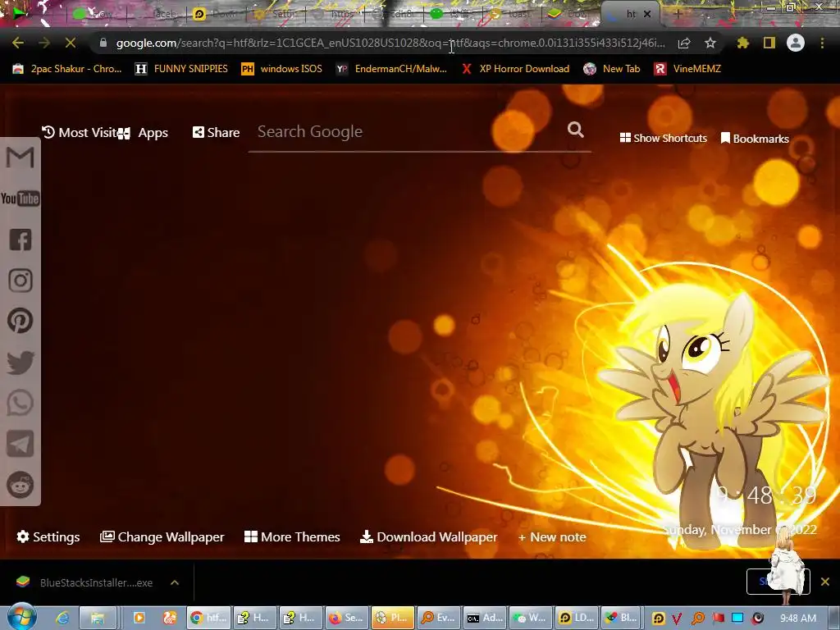Viewport: 840px width, 630px height.
Task: Open Reddit from the side panel
Action: click(21, 485)
